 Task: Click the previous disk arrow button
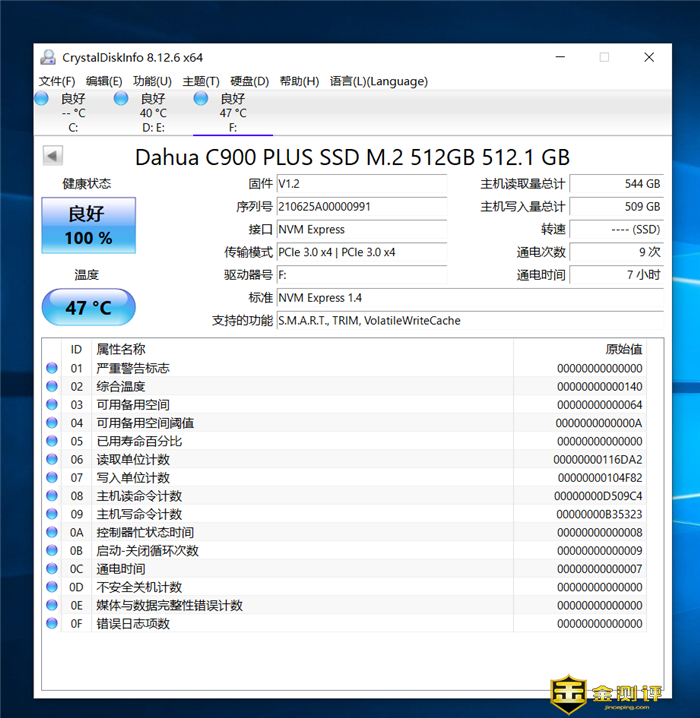pyautogui.click(x=52, y=156)
